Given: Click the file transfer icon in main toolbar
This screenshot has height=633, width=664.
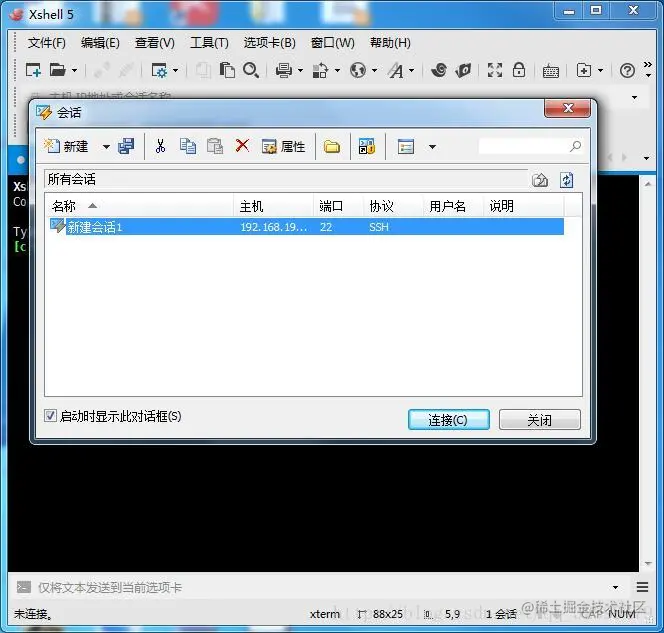Looking at the screenshot, I should [320, 70].
